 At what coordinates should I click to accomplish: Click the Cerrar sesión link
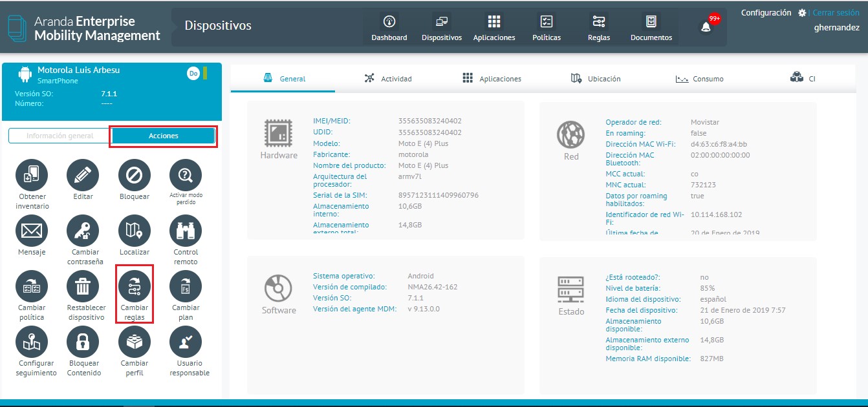pos(836,13)
